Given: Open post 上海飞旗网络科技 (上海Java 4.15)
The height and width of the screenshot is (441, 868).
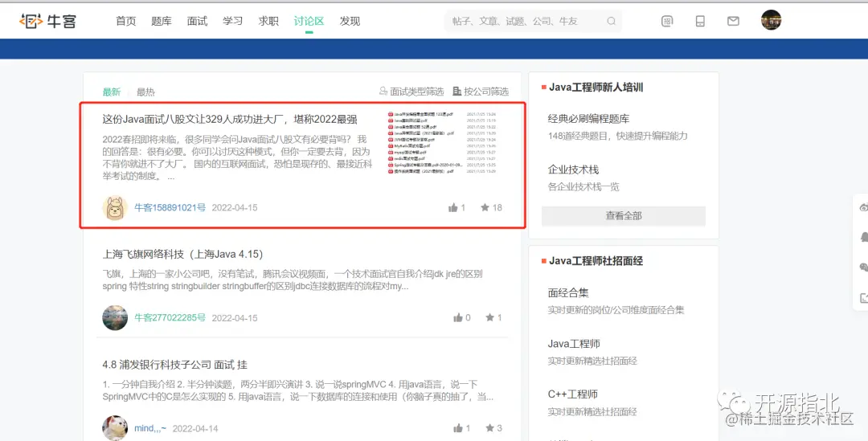Looking at the screenshot, I should pos(182,254).
